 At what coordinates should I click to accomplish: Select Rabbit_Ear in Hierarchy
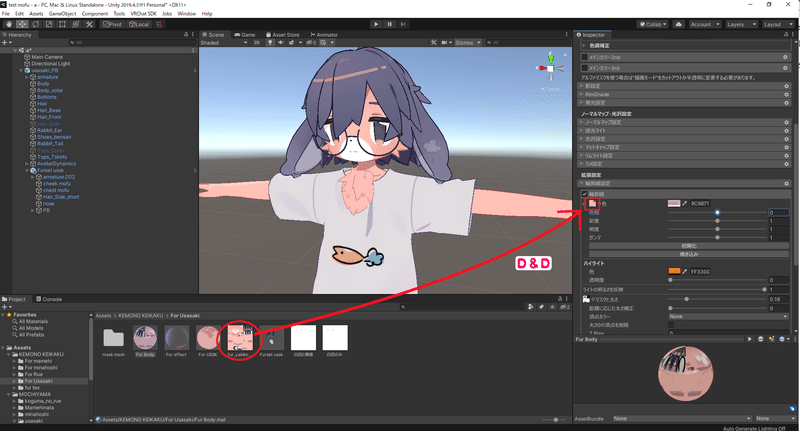[x=49, y=130]
